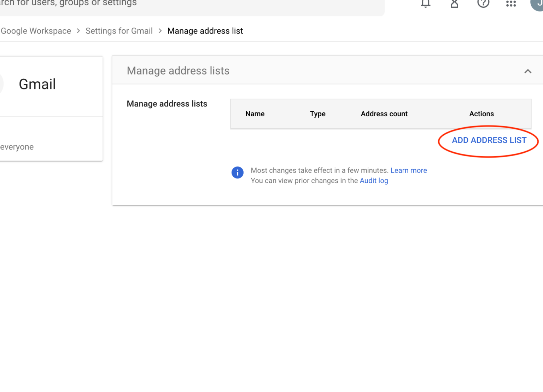Click ADD ADDRESS LIST
The image size is (543, 392).
tap(489, 140)
